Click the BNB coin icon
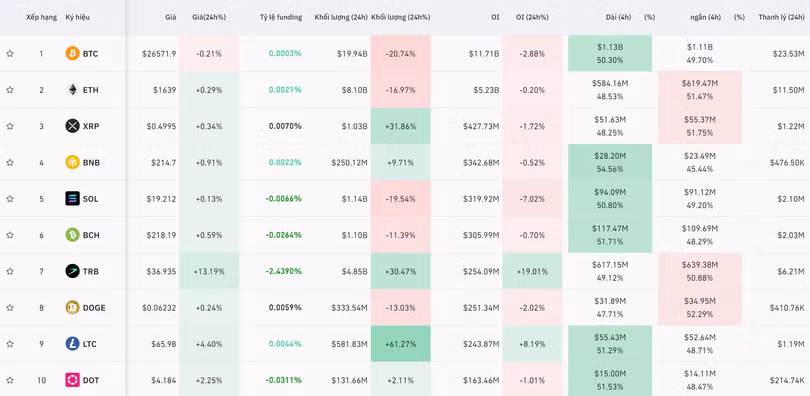The width and height of the screenshot is (810, 396). 72,162
